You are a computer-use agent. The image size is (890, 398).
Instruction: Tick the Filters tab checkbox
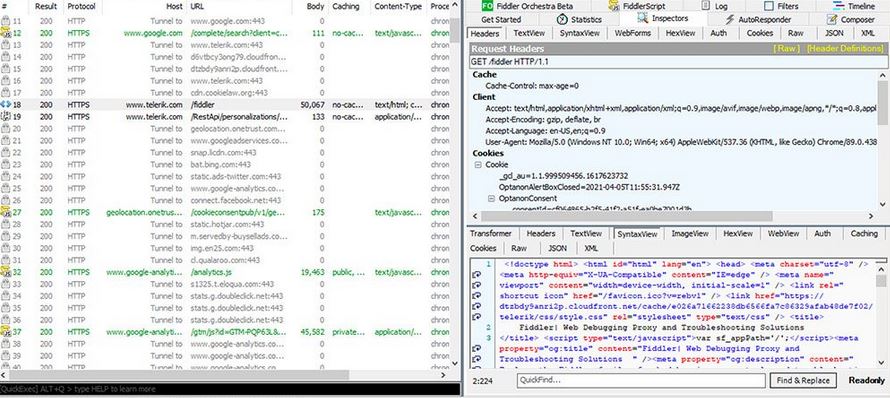click(x=769, y=6)
